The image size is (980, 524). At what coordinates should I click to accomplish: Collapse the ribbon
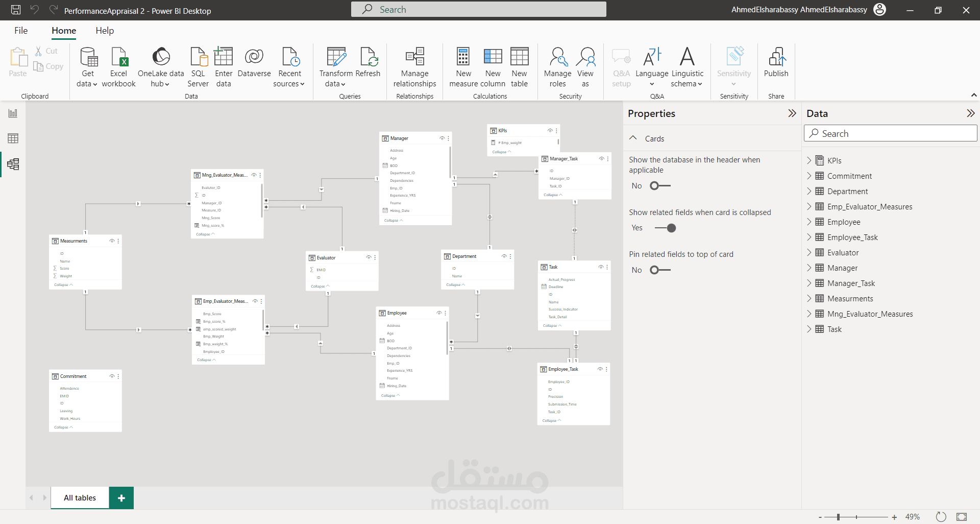click(973, 95)
